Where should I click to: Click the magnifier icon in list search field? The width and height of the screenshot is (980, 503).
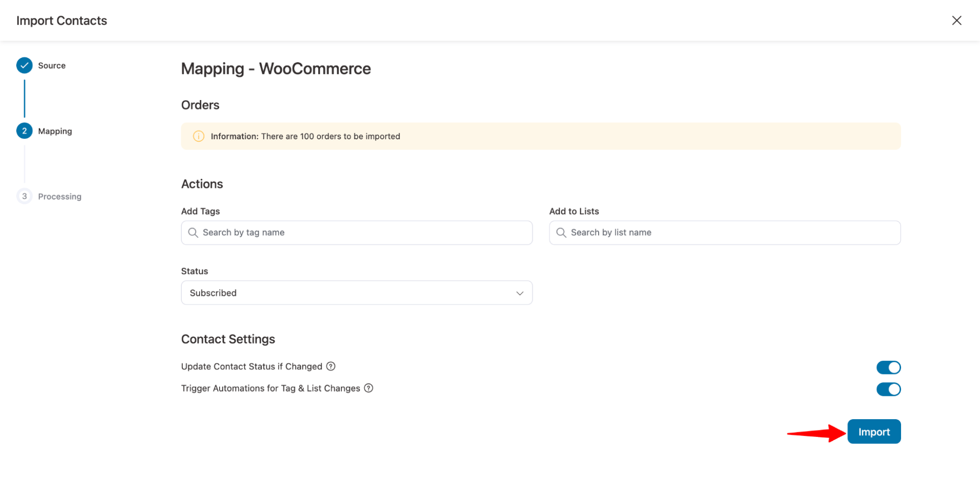561,232
